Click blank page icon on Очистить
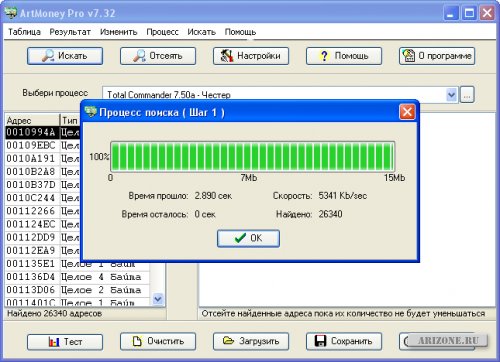500x362 pixels. pos(137,341)
